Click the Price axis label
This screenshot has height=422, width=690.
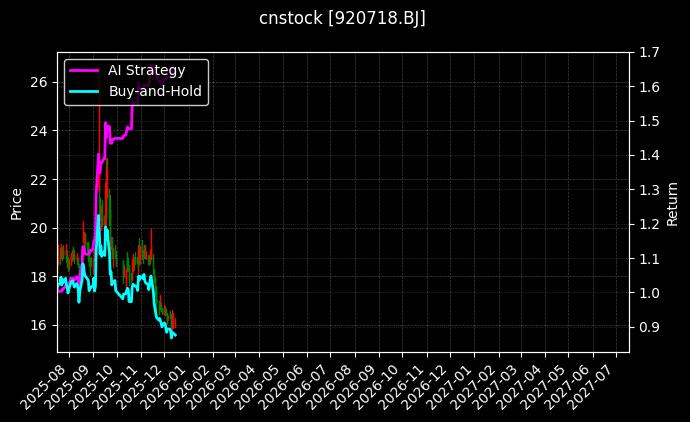click(16, 203)
